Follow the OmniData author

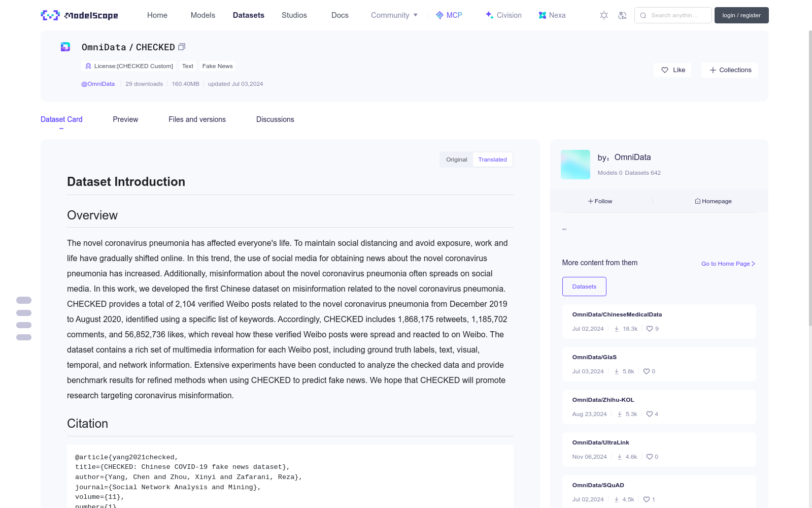[600, 201]
